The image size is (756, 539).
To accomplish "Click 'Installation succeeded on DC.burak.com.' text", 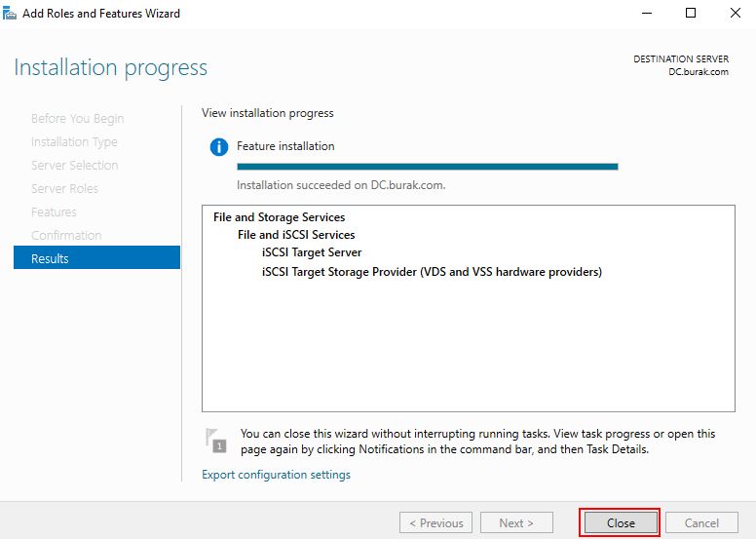I will point(341,185).
